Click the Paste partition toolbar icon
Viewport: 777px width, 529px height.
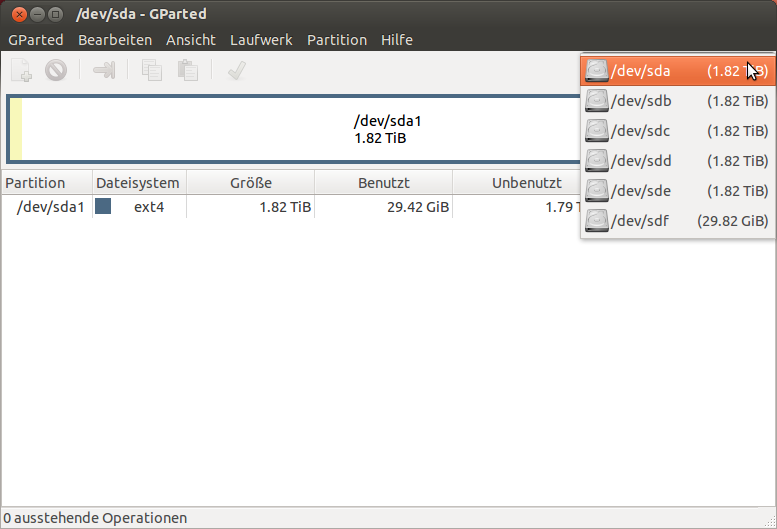tap(188, 70)
